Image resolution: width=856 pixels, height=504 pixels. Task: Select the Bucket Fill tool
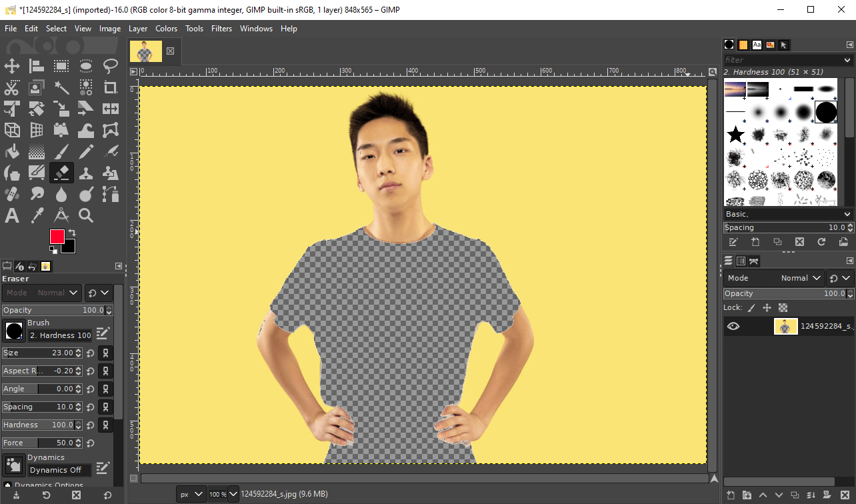point(12,152)
